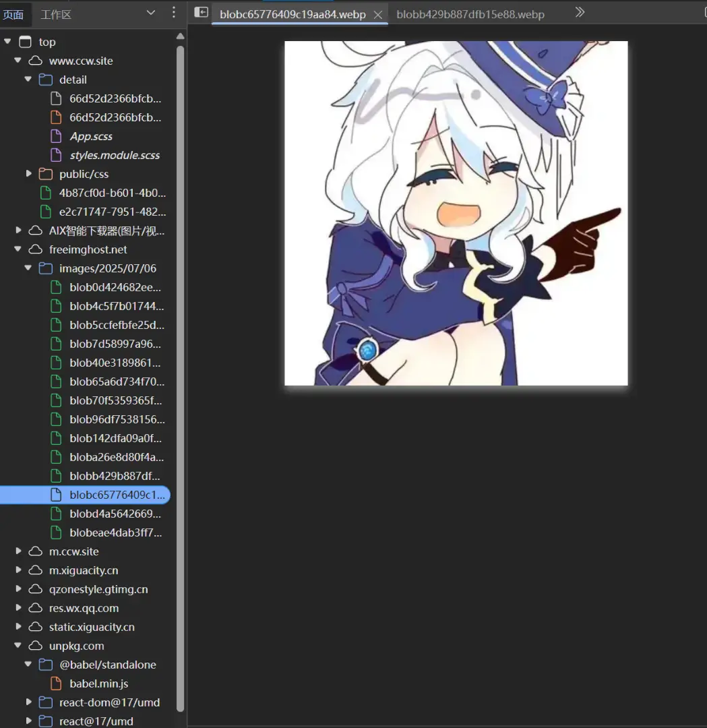Screen dimensions: 707x728
Task: Open the e2c71747-7951-482... file
Action: 113,212
